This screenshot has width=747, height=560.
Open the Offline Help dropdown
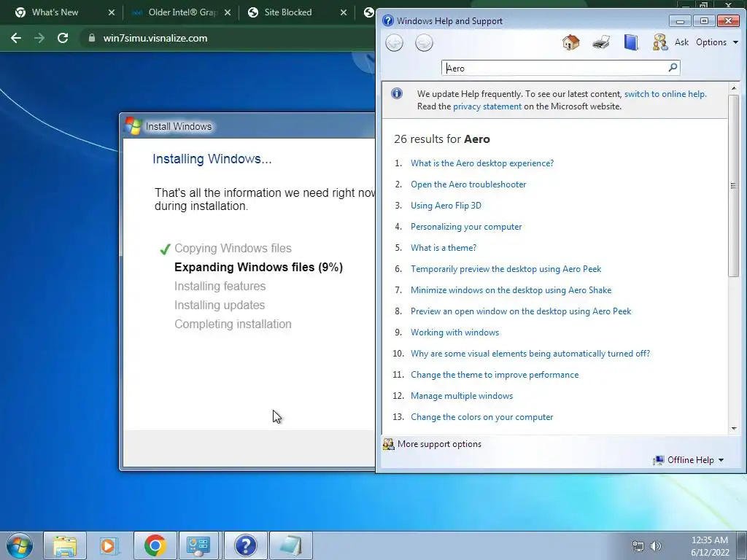point(689,460)
